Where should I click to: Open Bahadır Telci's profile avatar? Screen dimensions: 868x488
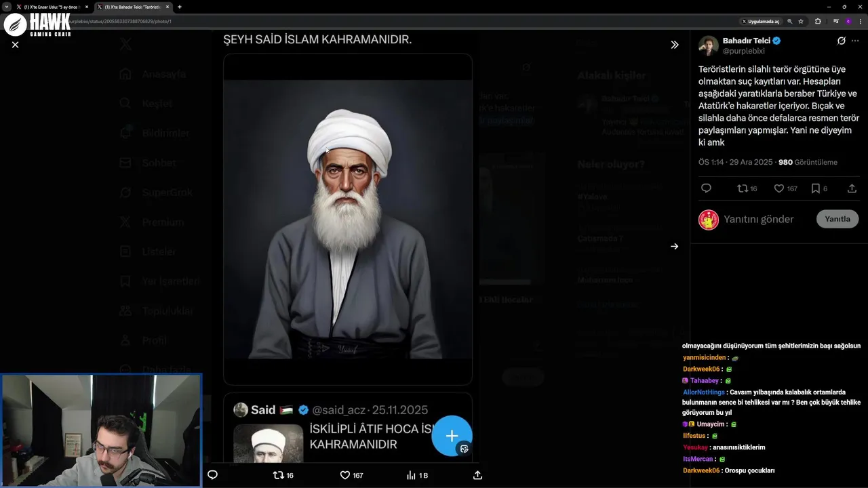[x=709, y=45]
